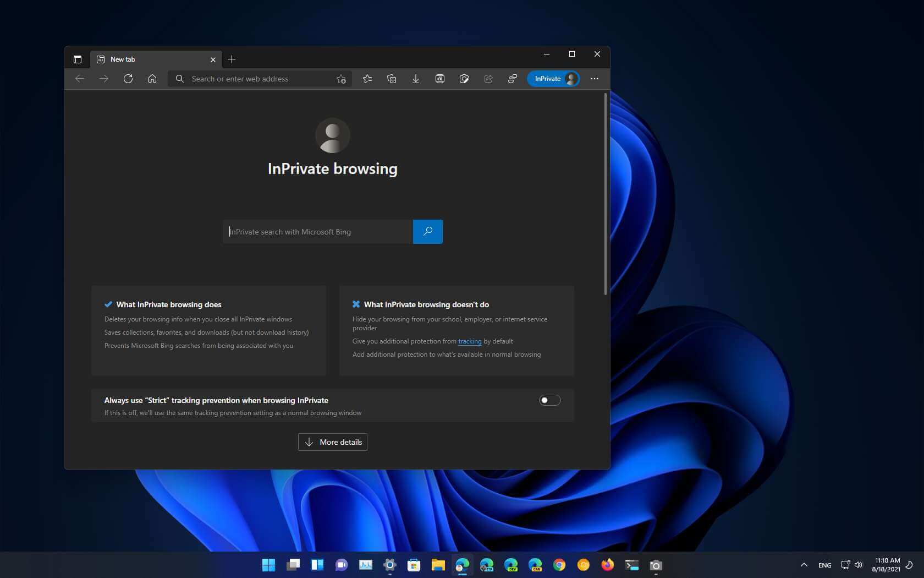Open the Settings and more menu

595,79
